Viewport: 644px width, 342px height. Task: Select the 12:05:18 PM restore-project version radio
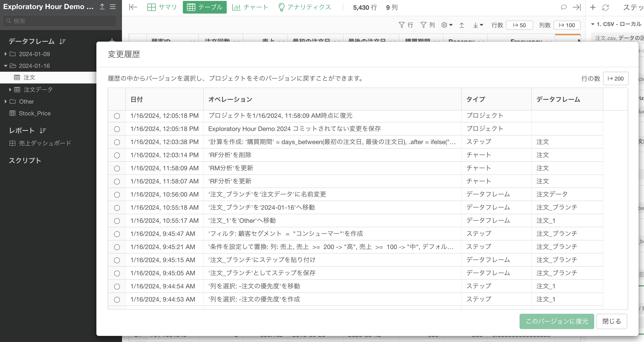[x=117, y=116]
